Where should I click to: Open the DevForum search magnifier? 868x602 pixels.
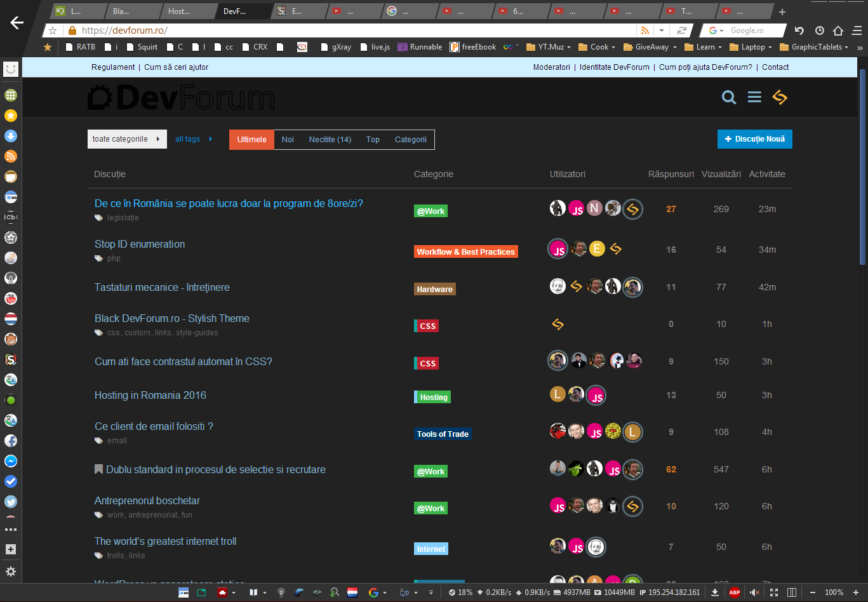point(728,97)
